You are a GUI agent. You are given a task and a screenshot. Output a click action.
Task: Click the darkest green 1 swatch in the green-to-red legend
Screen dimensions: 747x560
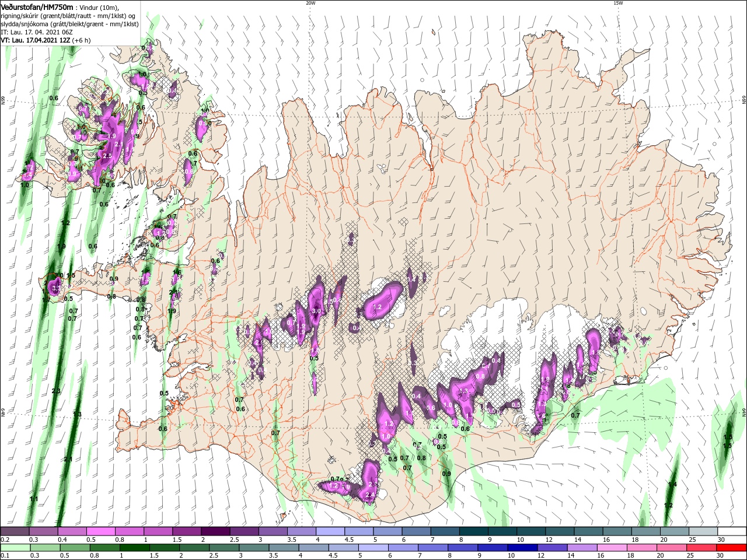pos(134,548)
